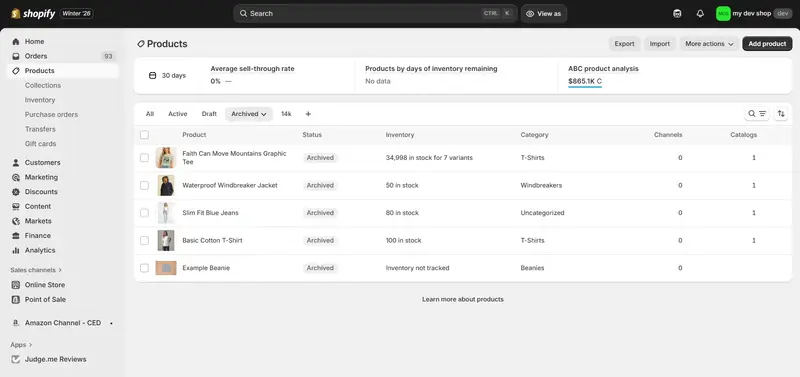
Task: Click the Analytics bar chart icon
Action: (16, 250)
